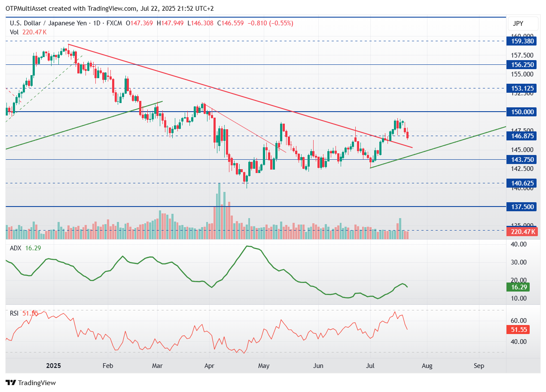546x392 pixels.
Task: Select the 143.750 price level label
Action: (522, 159)
